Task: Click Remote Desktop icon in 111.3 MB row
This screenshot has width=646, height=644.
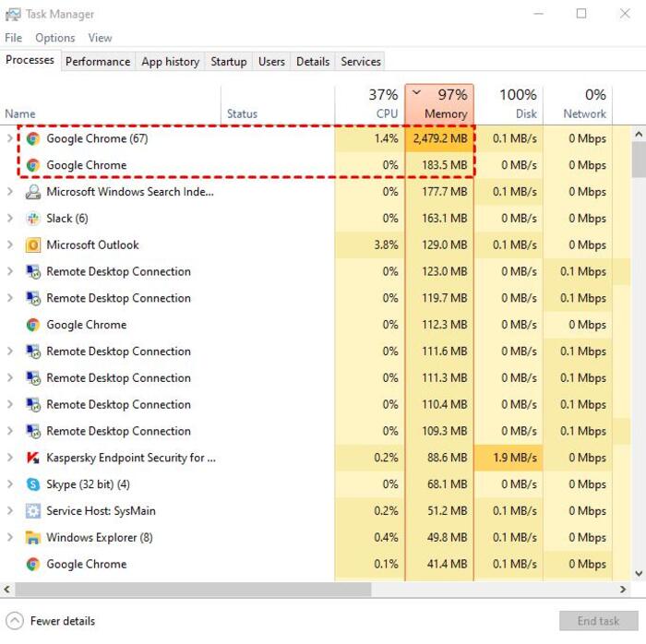Action: coord(33,378)
